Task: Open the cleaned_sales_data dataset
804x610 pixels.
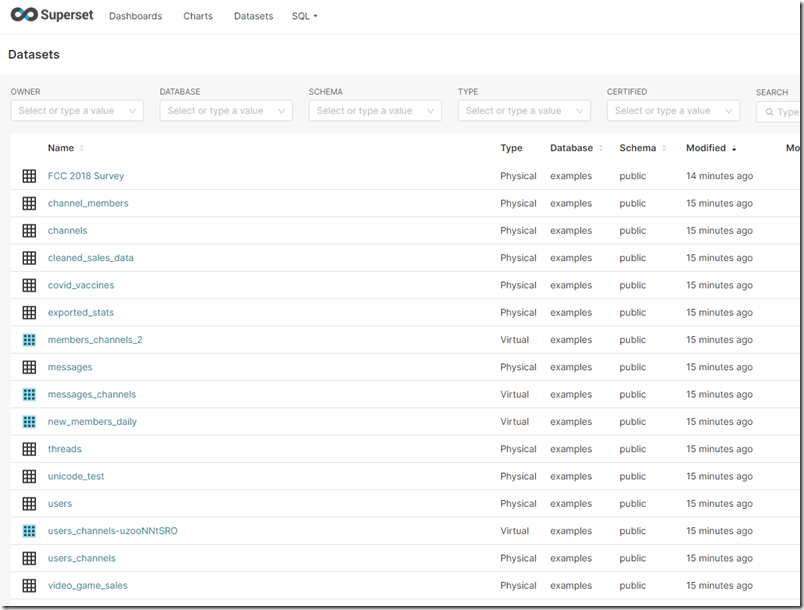Action: point(90,257)
